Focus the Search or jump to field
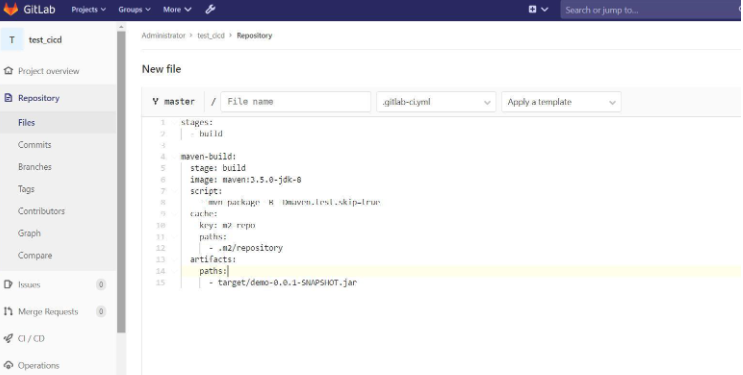The image size is (743, 375). [x=652, y=9]
